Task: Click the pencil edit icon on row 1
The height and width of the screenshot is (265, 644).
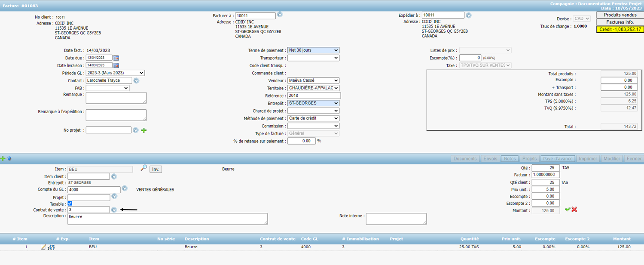Action: 43,247
